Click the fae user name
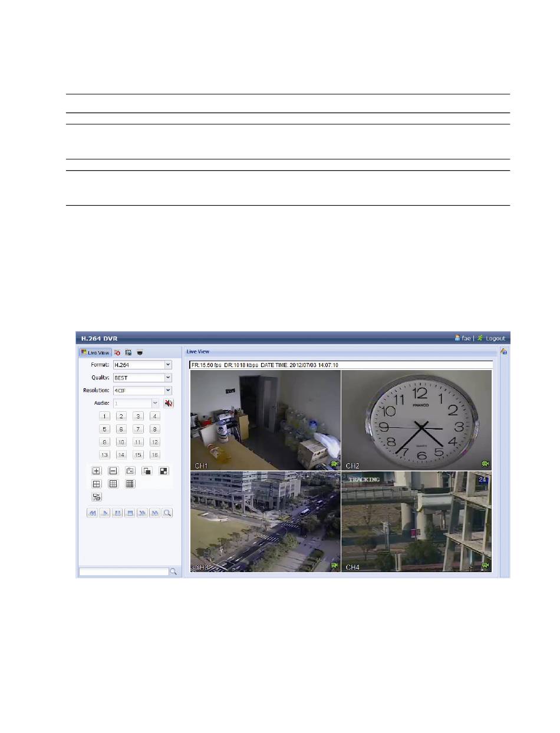Viewport: 560px width, 733px height. pos(466,338)
